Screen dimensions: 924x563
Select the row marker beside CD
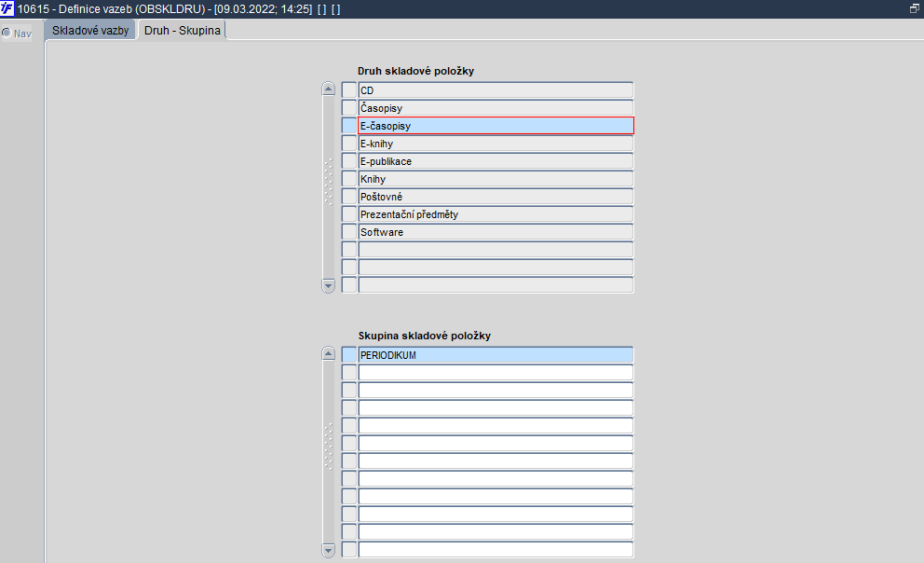tap(349, 90)
